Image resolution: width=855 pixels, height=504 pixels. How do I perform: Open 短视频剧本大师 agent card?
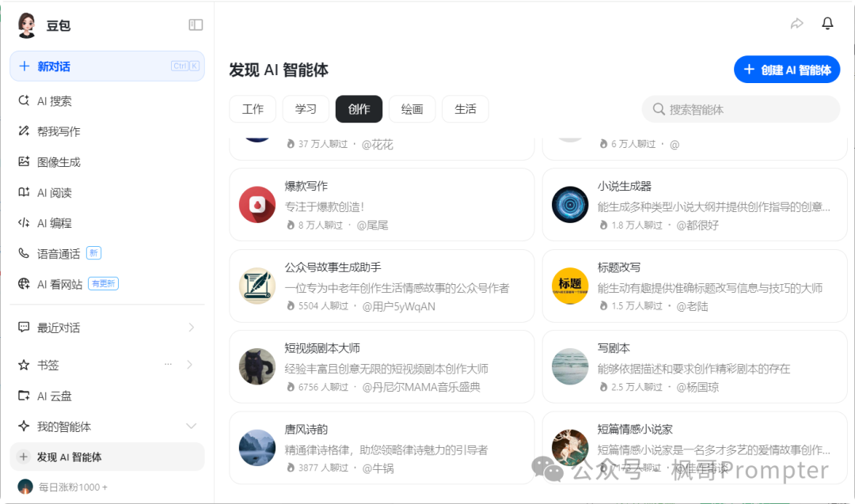(x=382, y=366)
